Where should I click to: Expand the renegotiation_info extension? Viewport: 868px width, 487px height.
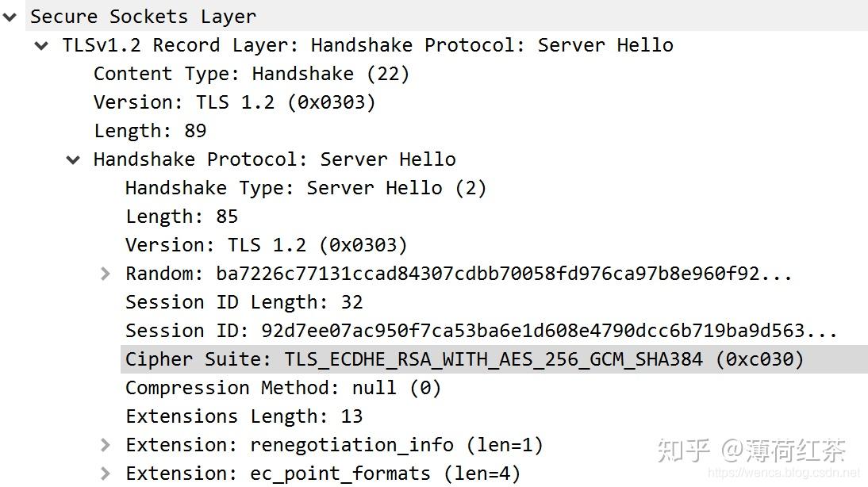pyautogui.click(x=105, y=444)
